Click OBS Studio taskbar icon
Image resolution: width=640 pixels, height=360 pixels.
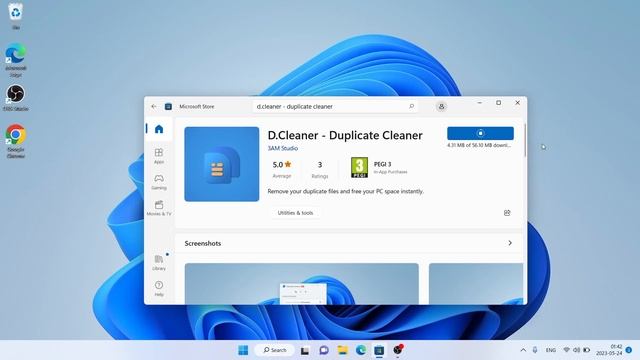coord(398,350)
